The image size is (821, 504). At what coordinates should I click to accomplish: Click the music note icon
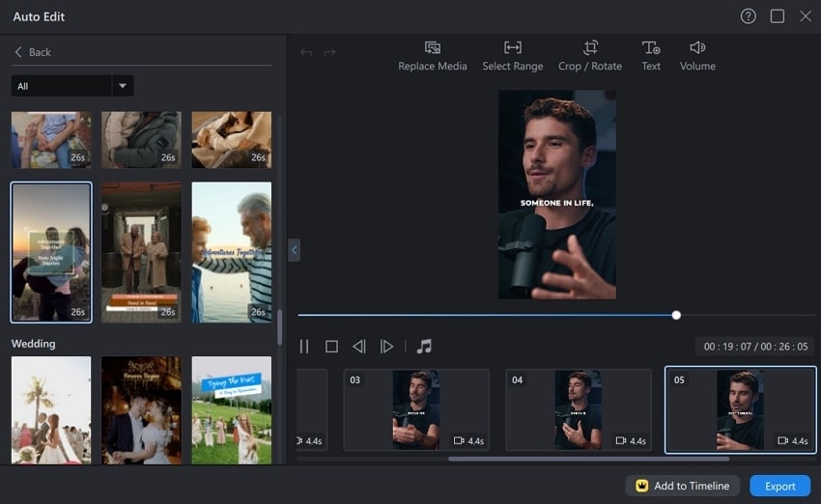424,346
